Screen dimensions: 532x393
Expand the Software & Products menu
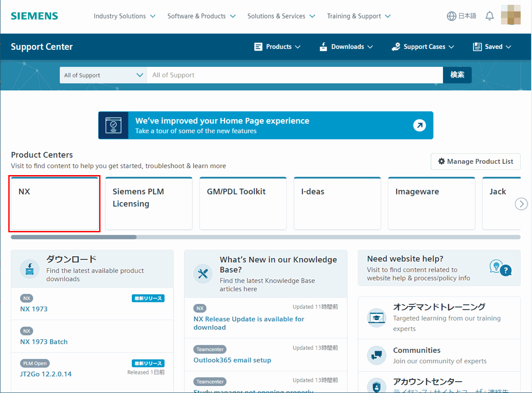(x=201, y=16)
